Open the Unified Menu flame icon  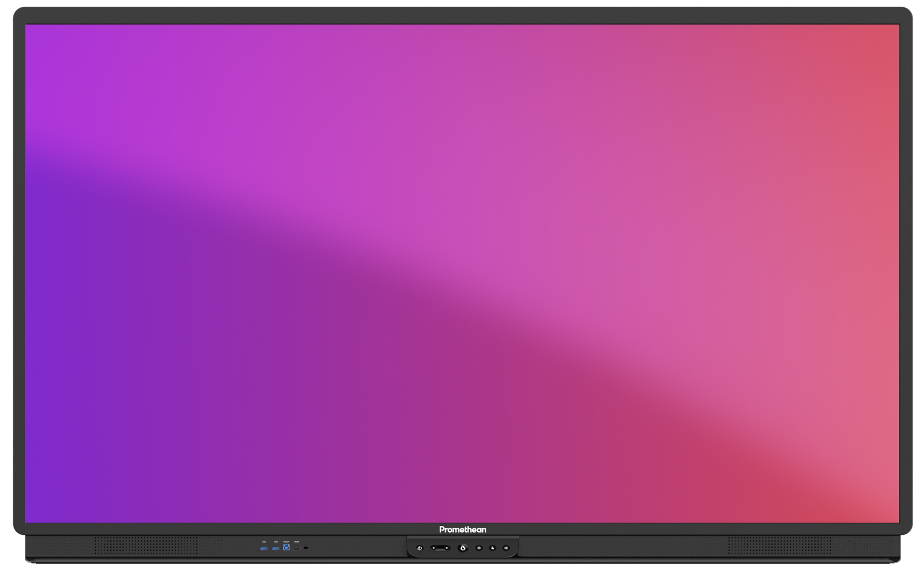point(463,548)
